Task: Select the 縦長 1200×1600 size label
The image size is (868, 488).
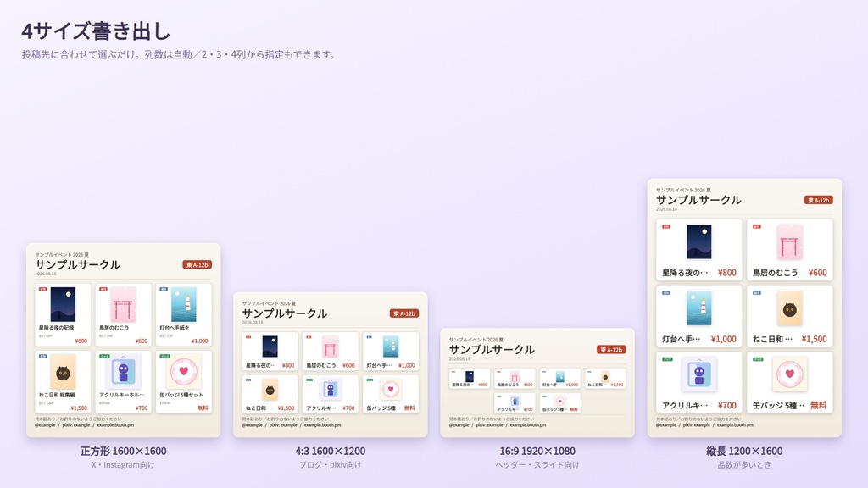Action: [744, 451]
